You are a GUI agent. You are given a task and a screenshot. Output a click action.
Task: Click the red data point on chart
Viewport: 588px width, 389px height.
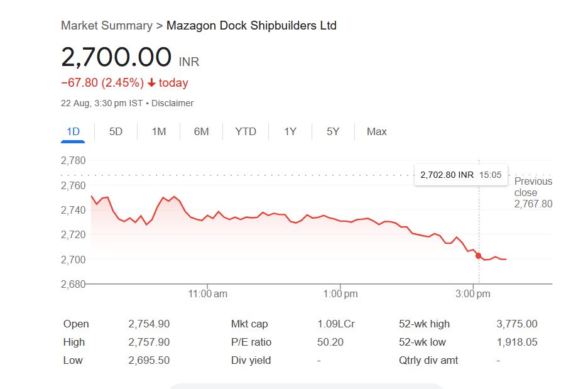[479, 256]
